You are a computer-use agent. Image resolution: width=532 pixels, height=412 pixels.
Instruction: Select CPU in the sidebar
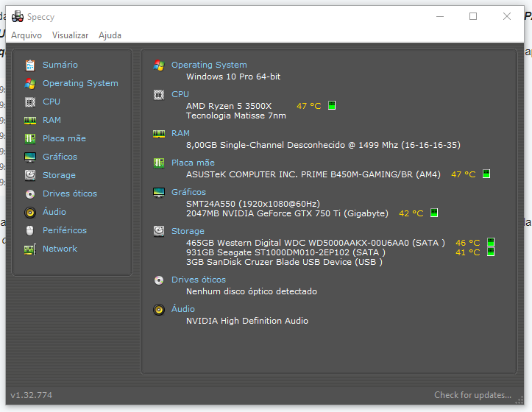coord(52,102)
